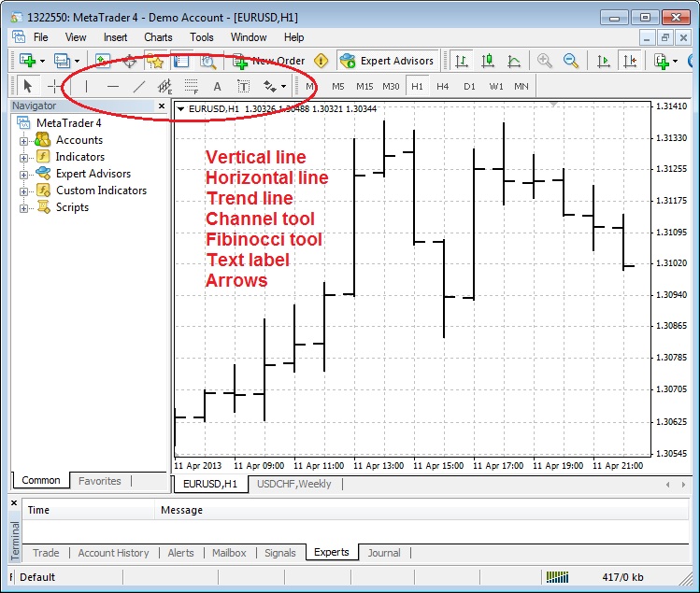Expand the Accounts tree node
This screenshot has width=700, height=593.
(x=23, y=141)
